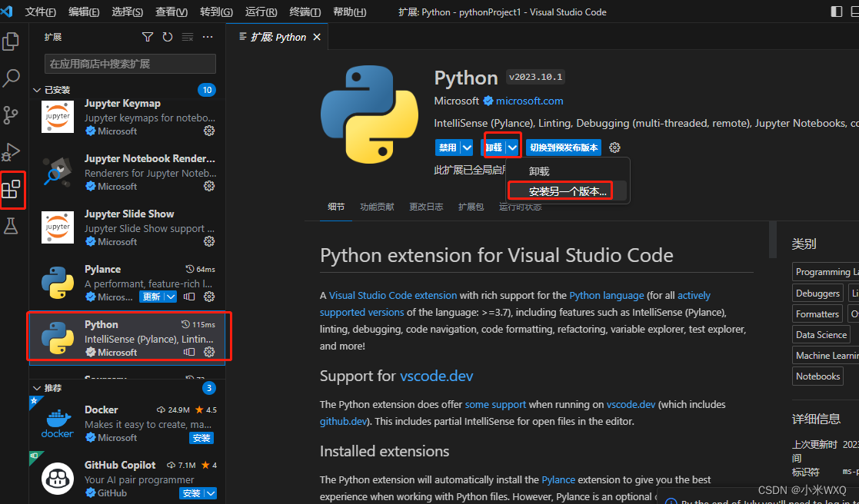Click Debuggers category tag
This screenshot has height=504, width=859.
[817, 293]
